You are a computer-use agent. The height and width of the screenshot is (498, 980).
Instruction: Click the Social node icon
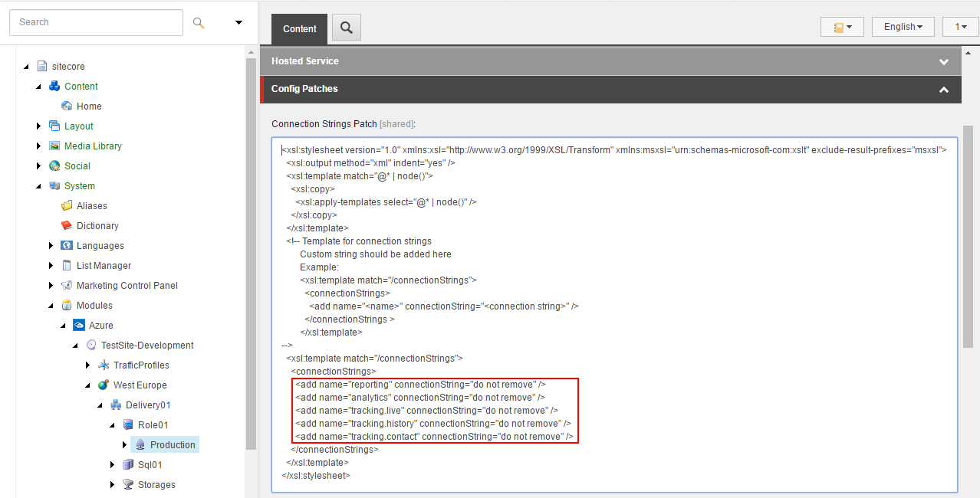point(54,165)
